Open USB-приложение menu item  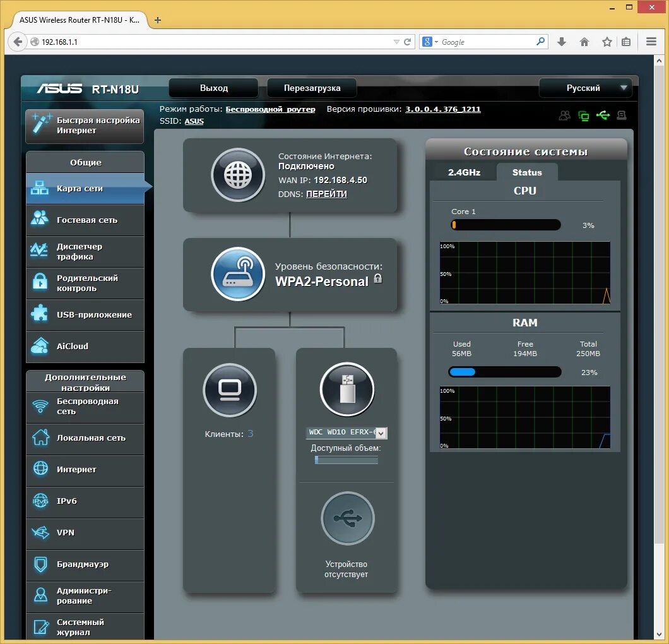(85, 314)
